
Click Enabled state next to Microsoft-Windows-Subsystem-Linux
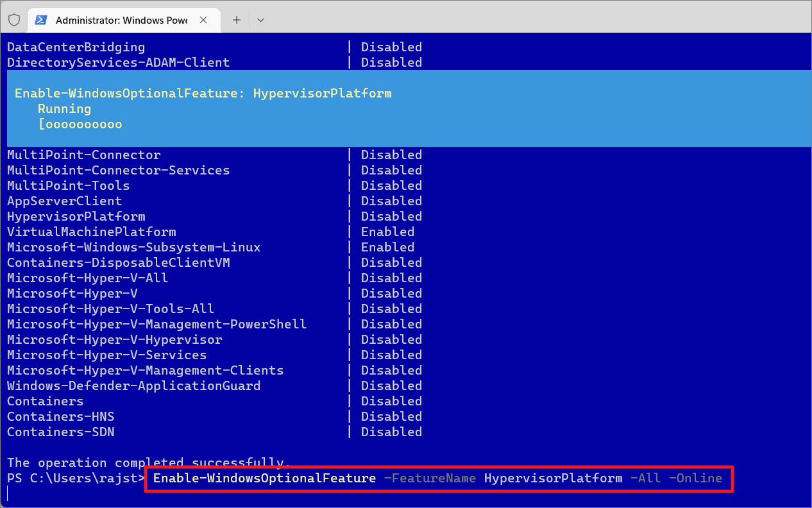[387, 247]
